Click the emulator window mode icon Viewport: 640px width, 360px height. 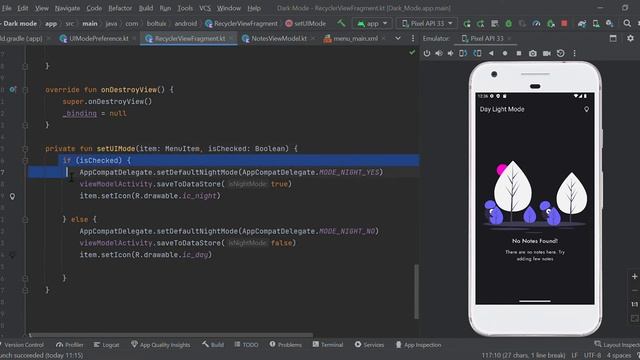(x=613, y=38)
